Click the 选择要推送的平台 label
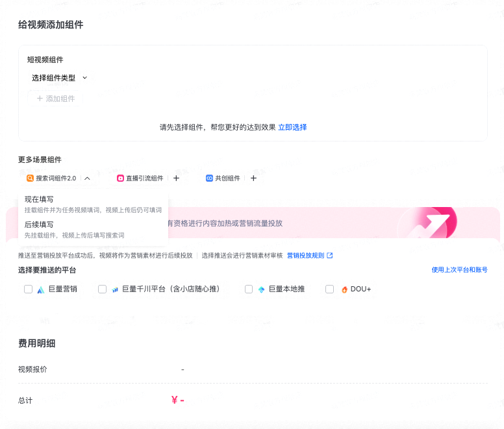The height and width of the screenshot is (429, 504). (47, 270)
